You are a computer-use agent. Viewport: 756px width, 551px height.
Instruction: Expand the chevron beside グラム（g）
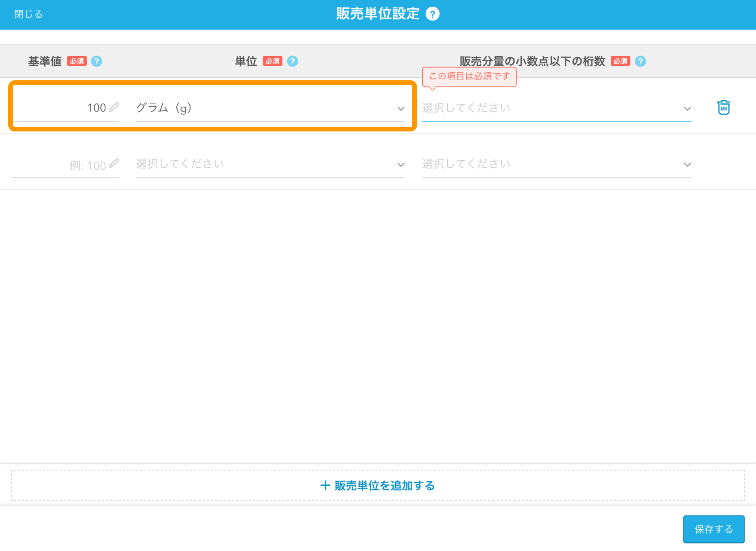click(401, 109)
